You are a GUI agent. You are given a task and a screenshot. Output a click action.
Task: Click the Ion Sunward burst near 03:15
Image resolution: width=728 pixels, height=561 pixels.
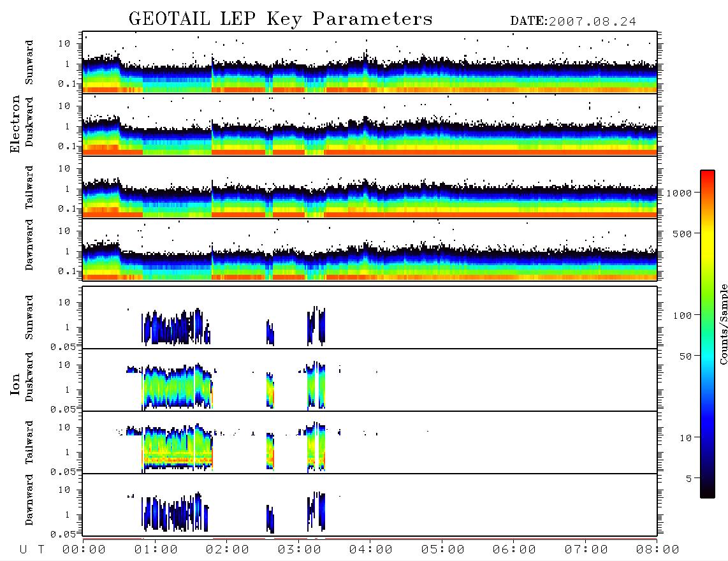coord(316,326)
